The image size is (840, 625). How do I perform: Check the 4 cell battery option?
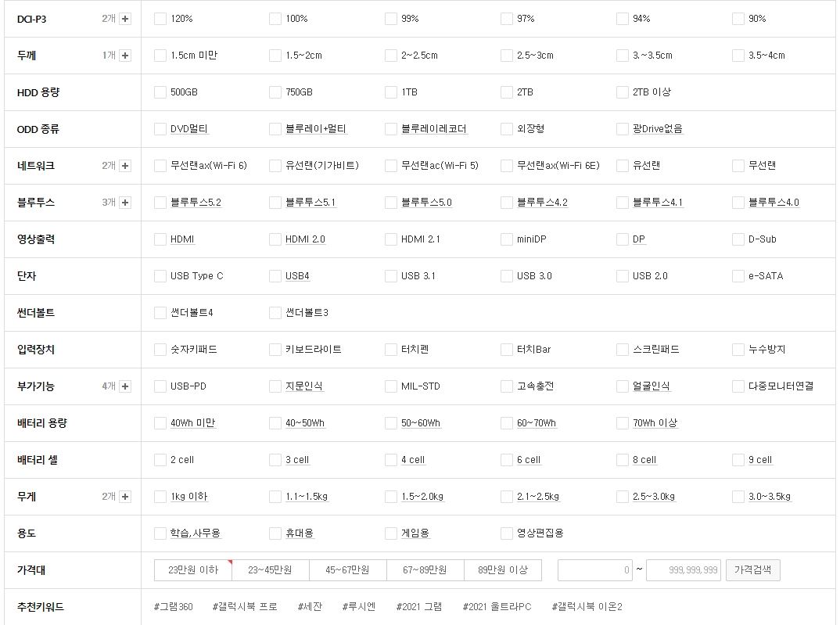[391, 460]
